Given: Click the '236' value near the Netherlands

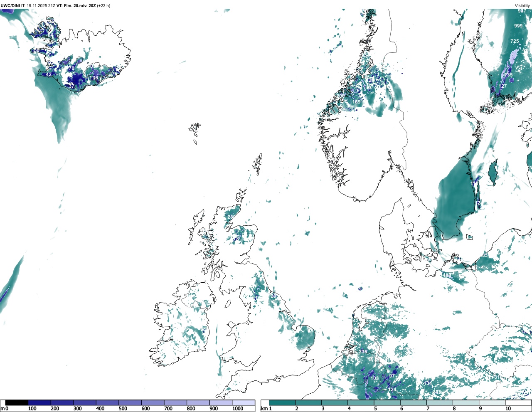Looking at the screenshot, I should (363, 352).
